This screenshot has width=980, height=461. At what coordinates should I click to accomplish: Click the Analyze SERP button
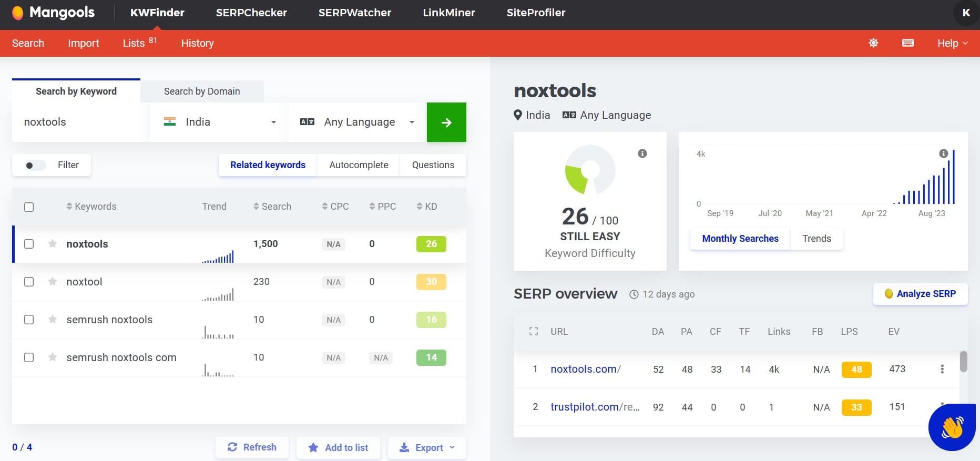(x=920, y=294)
